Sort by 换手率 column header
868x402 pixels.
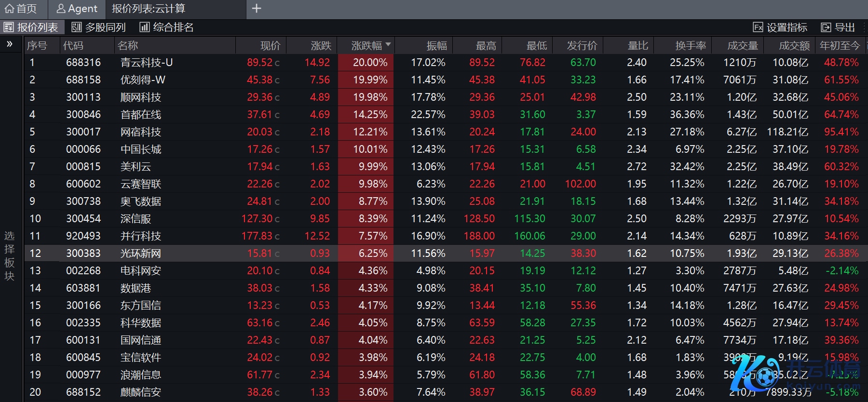(690, 46)
